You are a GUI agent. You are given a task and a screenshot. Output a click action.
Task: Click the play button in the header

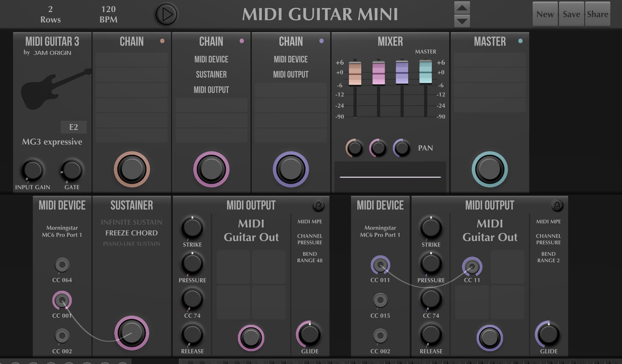pos(166,14)
